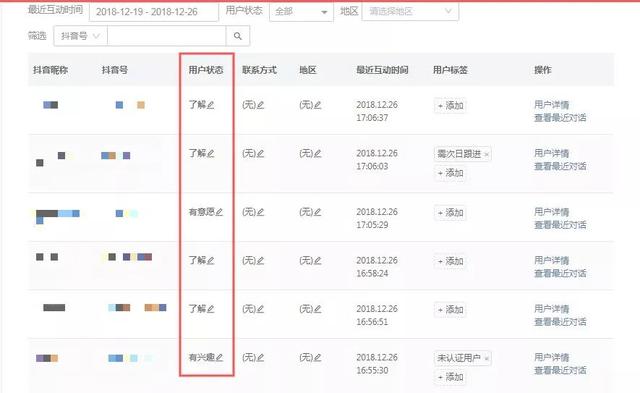Add tag in 17:05:29 row
This screenshot has height=393, width=640.
(x=450, y=213)
